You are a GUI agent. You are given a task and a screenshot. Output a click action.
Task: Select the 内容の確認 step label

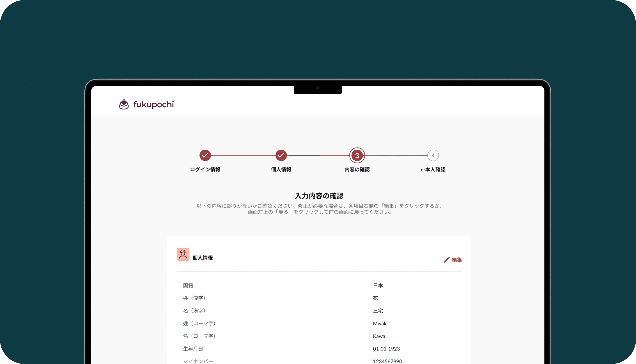(x=357, y=169)
